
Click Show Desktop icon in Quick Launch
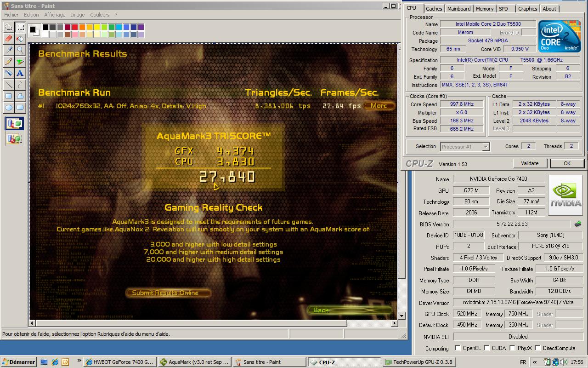point(44,362)
